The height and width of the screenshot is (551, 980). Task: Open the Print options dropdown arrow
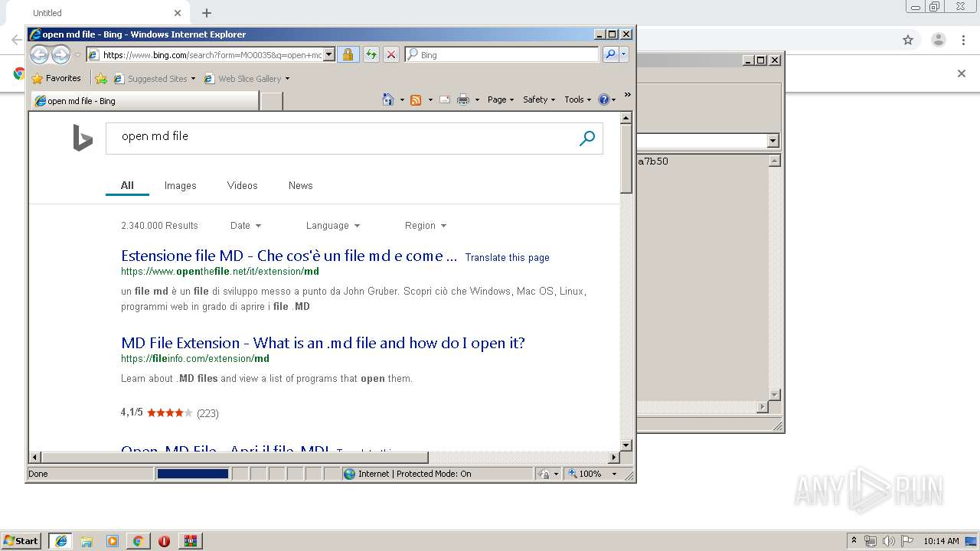(x=477, y=99)
